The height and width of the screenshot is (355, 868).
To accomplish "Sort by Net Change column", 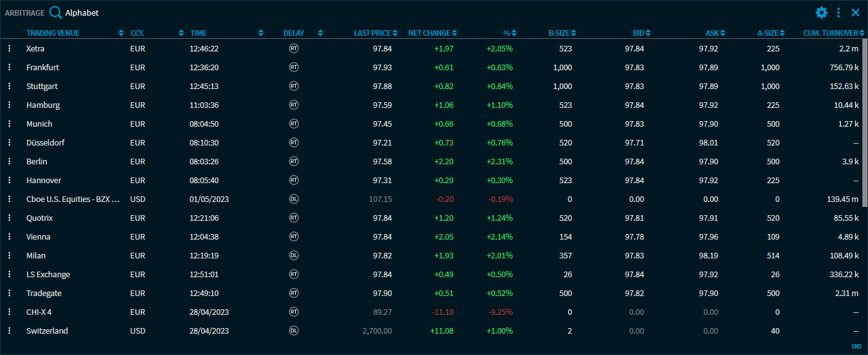I will click(x=429, y=33).
